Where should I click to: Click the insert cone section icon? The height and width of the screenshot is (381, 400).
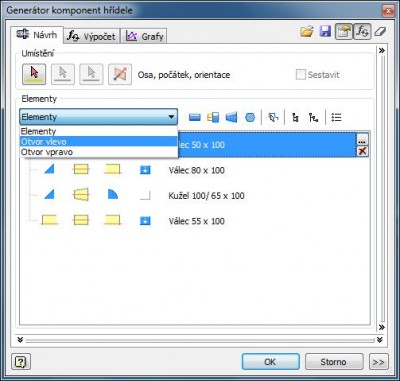pyautogui.click(x=231, y=117)
